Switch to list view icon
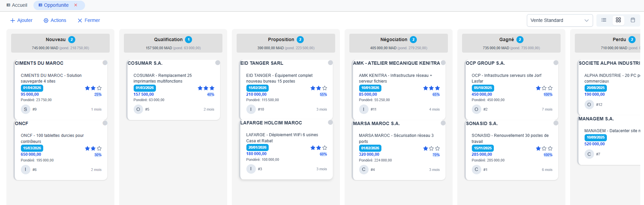This screenshot has height=205, width=644. pos(604,20)
